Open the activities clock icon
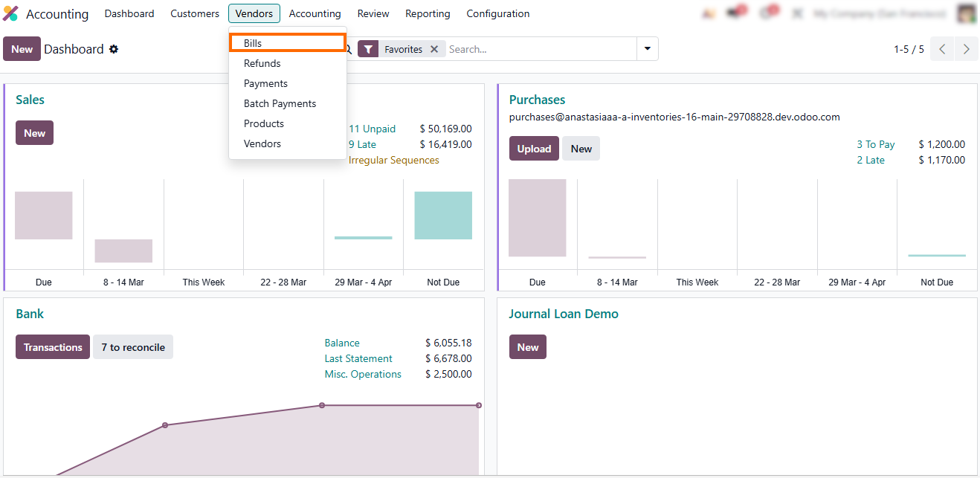This screenshot has height=478, width=980. pos(767,13)
